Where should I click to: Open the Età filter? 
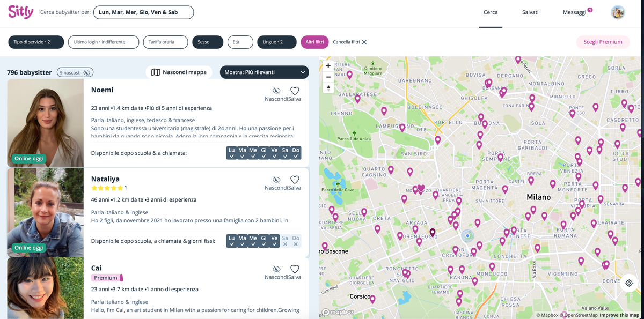point(240,42)
